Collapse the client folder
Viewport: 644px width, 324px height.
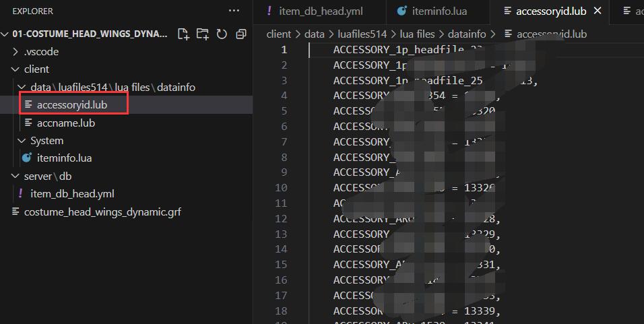(16, 69)
